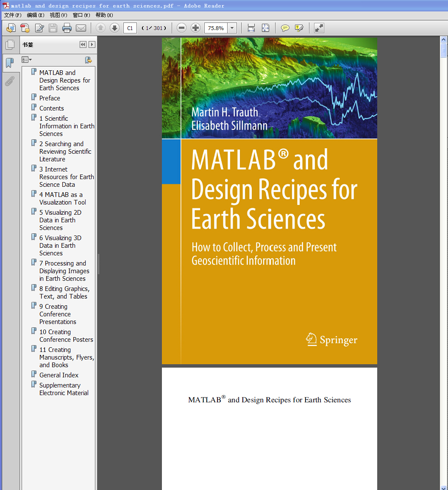Screen dimensions: 448x490
Task: Toggle fit-to-width scrolling mode
Action: (251, 28)
